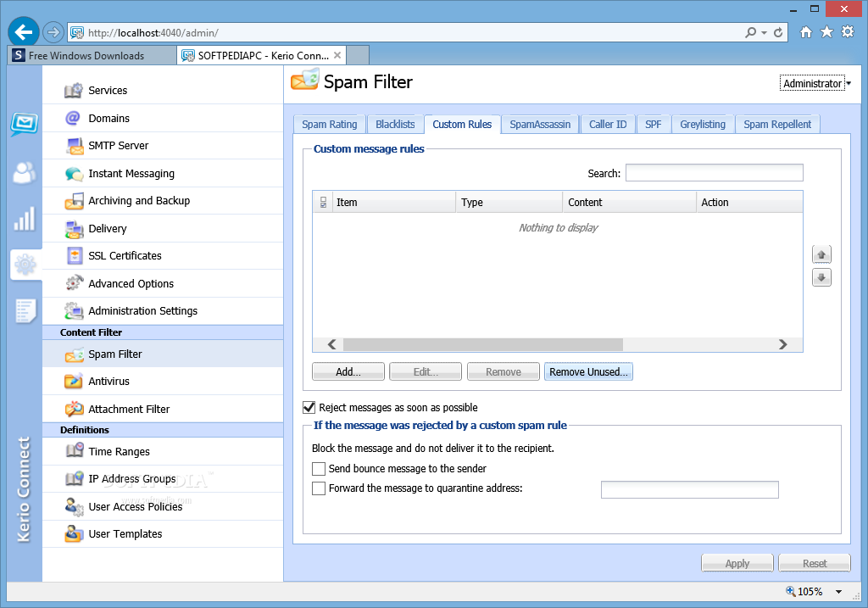
Task: Enable Send bounce message to the sender
Action: coord(319,469)
